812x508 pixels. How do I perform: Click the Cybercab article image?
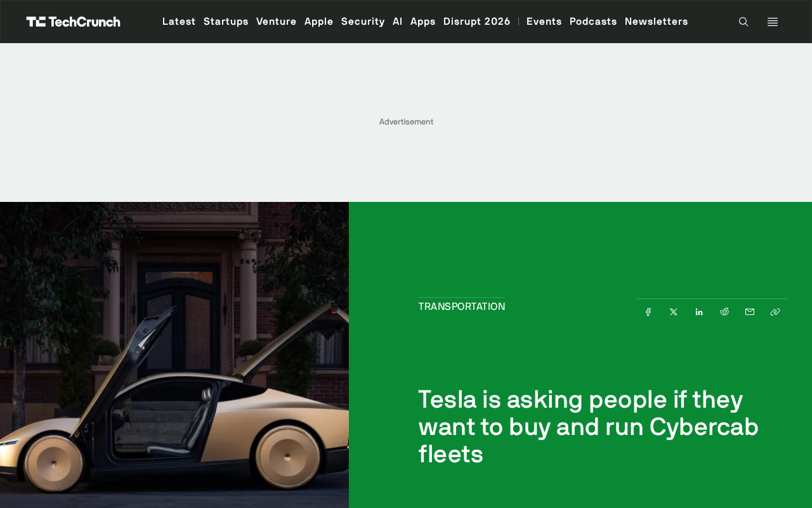tap(174, 355)
